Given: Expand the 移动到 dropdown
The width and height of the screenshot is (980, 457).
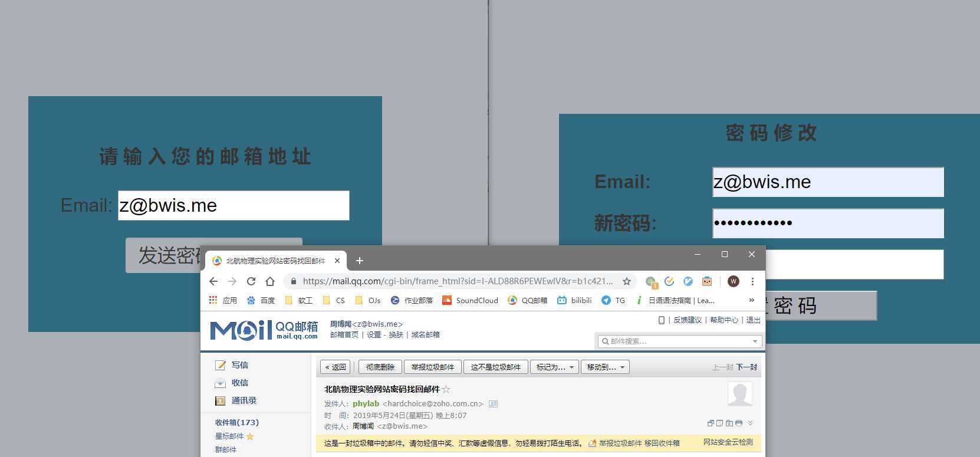Looking at the screenshot, I should coord(605,367).
